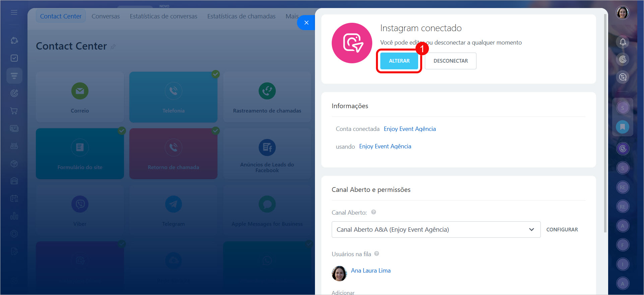The image size is (644, 295).
Task: Click the notifications bell icon
Action: [623, 42]
